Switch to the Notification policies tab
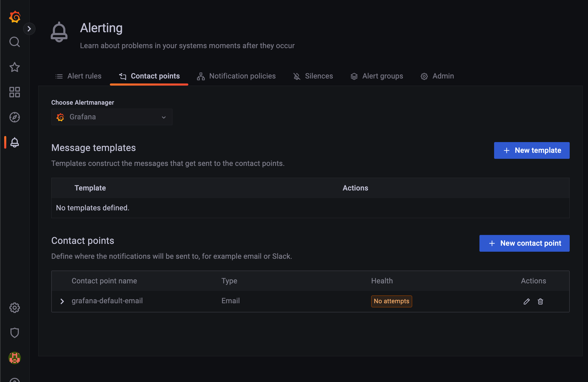The width and height of the screenshot is (588, 382). tap(236, 76)
